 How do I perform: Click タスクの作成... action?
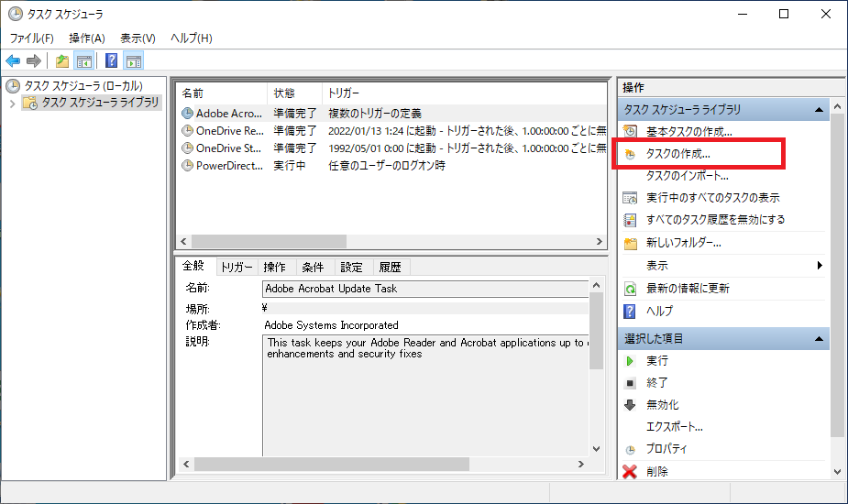(x=678, y=154)
